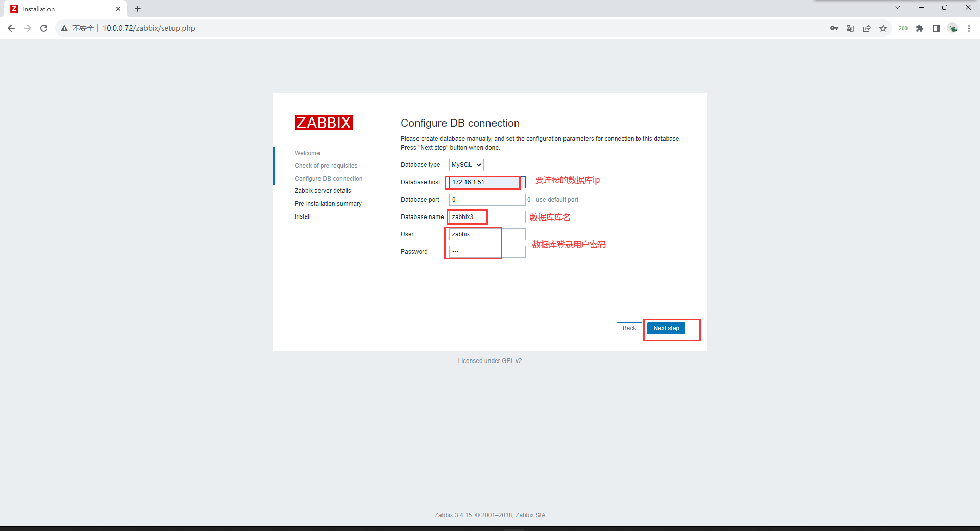Focus the Database port field
The width and height of the screenshot is (980, 531).
(x=487, y=200)
